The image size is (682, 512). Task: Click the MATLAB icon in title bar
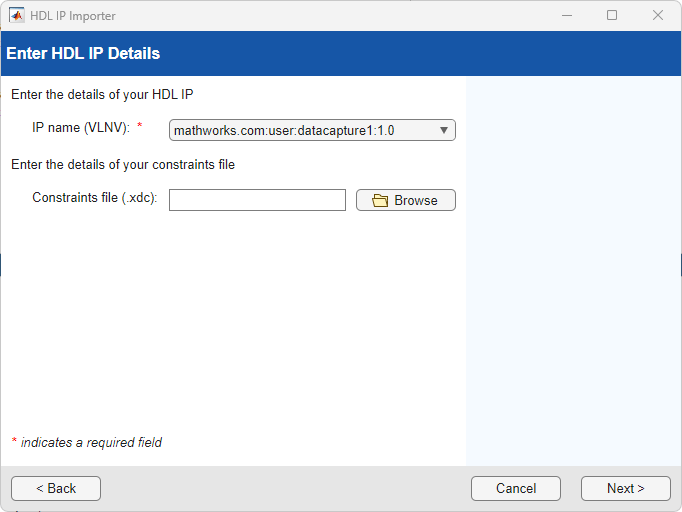click(16, 15)
